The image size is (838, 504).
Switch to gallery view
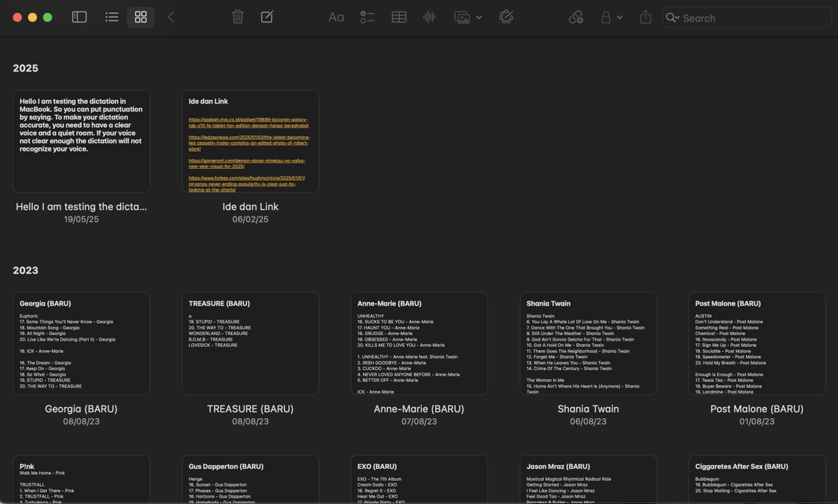point(141,17)
